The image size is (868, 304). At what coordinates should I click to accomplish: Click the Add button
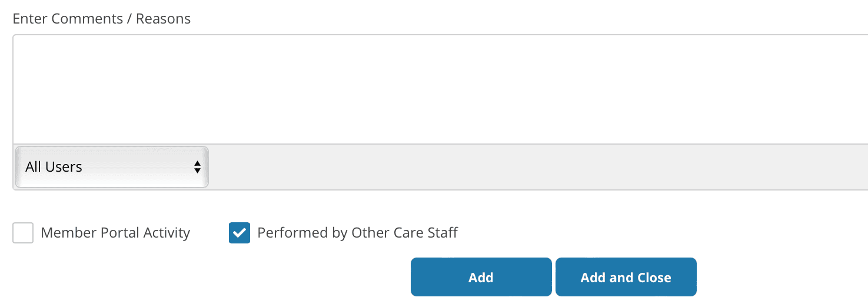point(481,278)
